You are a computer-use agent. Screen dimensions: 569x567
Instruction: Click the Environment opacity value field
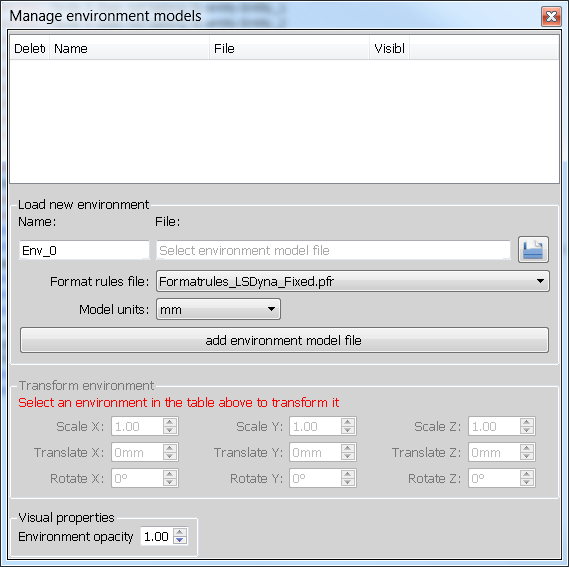click(x=157, y=537)
